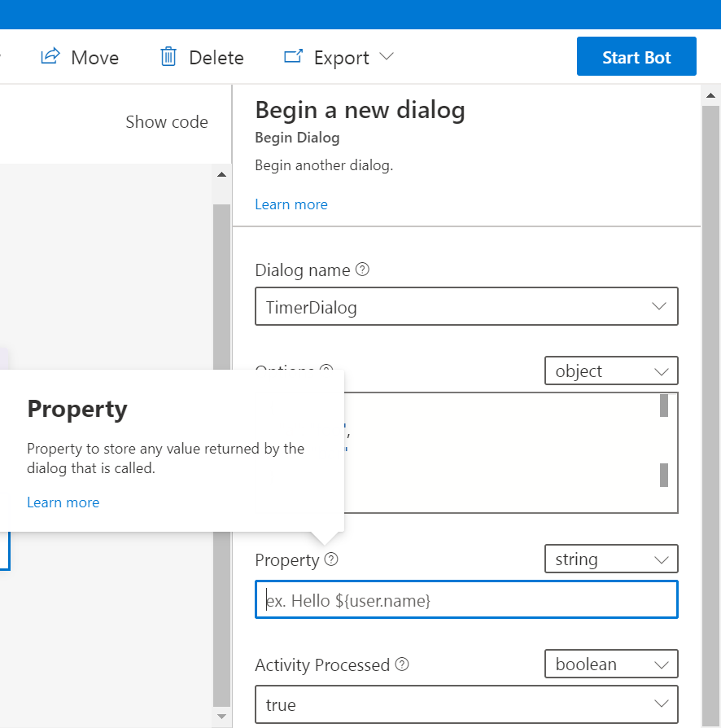This screenshot has width=721, height=728.
Task: Click the Show code option
Action: pos(167,121)
